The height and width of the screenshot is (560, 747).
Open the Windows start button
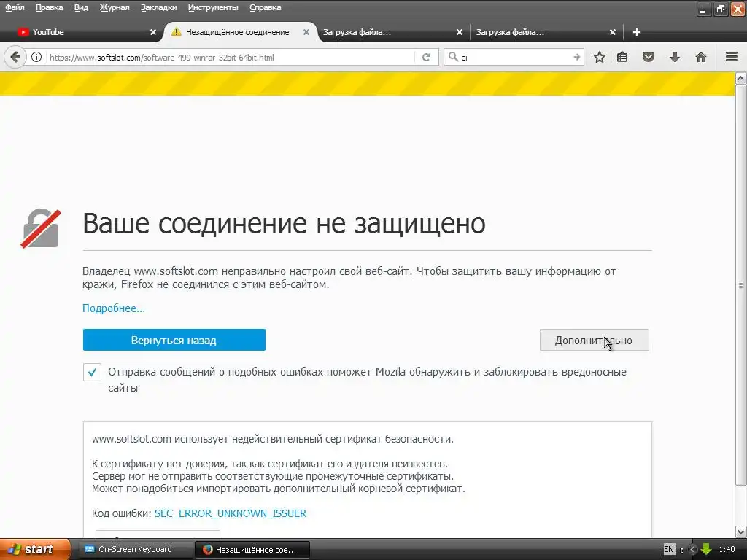click(34, 549)
